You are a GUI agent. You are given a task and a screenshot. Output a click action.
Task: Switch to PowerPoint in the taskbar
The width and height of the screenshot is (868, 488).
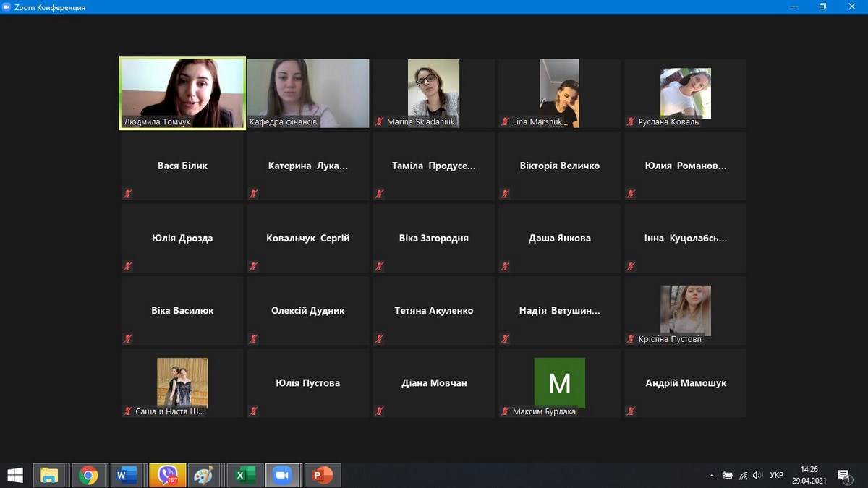point(322,475)
